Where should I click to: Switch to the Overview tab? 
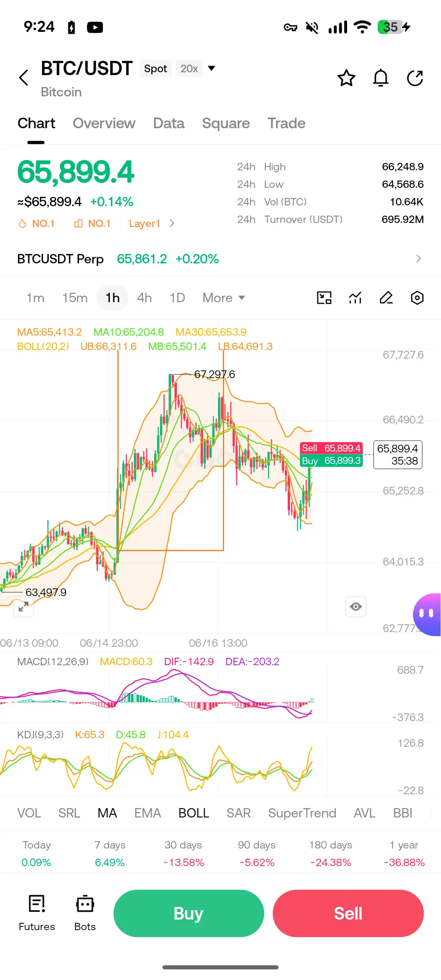click(x=104, y=123)
